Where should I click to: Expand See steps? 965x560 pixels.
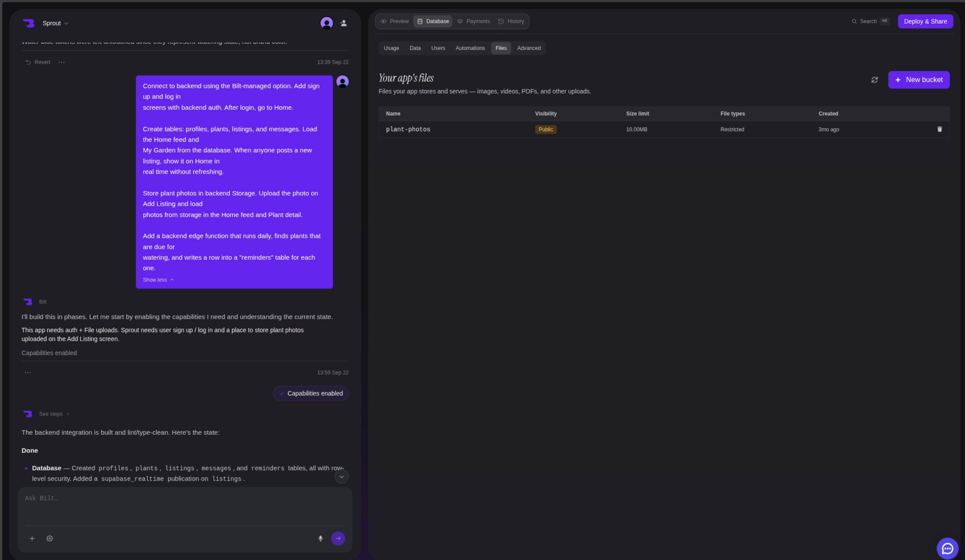pyautogui.click(x=54, y=414)
